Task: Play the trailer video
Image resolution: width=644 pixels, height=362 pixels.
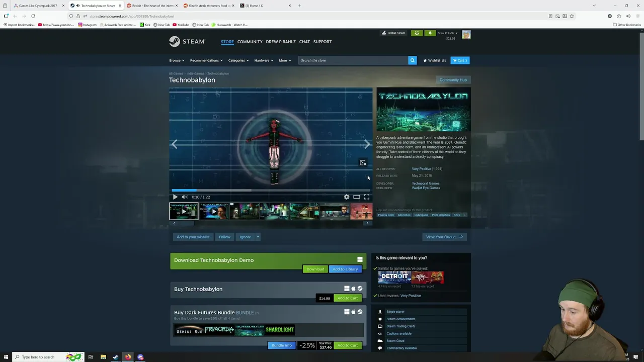Action: click(175, 197)
